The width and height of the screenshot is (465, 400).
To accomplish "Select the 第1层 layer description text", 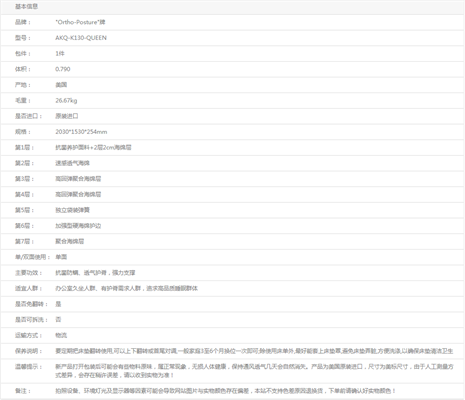I will (93, 148).
